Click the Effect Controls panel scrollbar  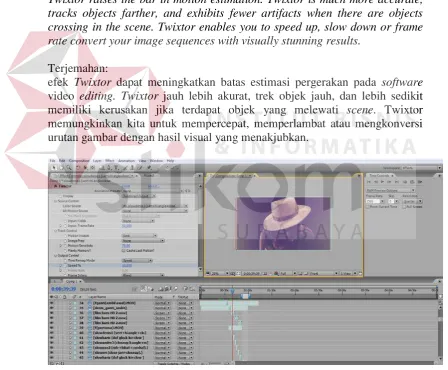pyautogui.click(x=200, y=227)
